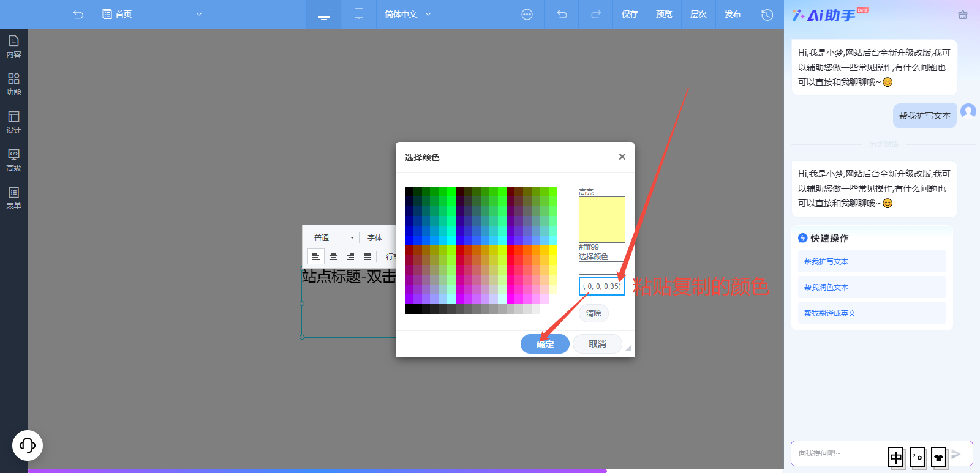Screen dimensions: 980x473
Task: Click the punctuation mode IME icon
Action: tap(918, 457)
